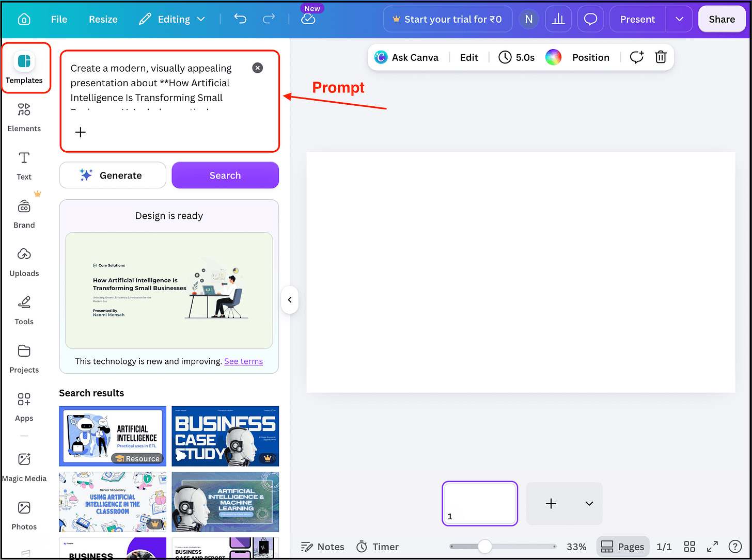
Task: Open the Apps sidebar panel
Action: pos(24,407)
